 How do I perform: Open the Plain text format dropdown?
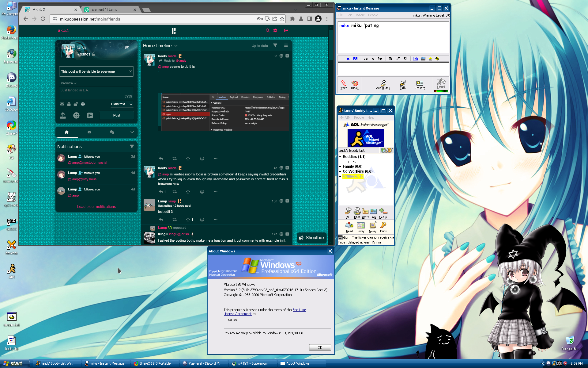click(122, 104)
